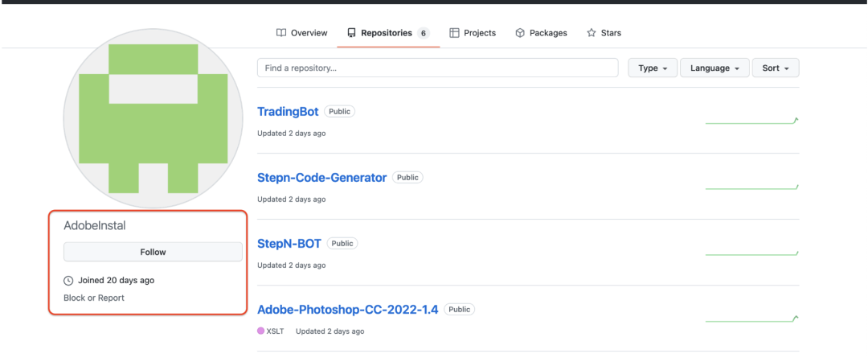
Task: Click the Projects table icon
Action: (x=454, y=33)
